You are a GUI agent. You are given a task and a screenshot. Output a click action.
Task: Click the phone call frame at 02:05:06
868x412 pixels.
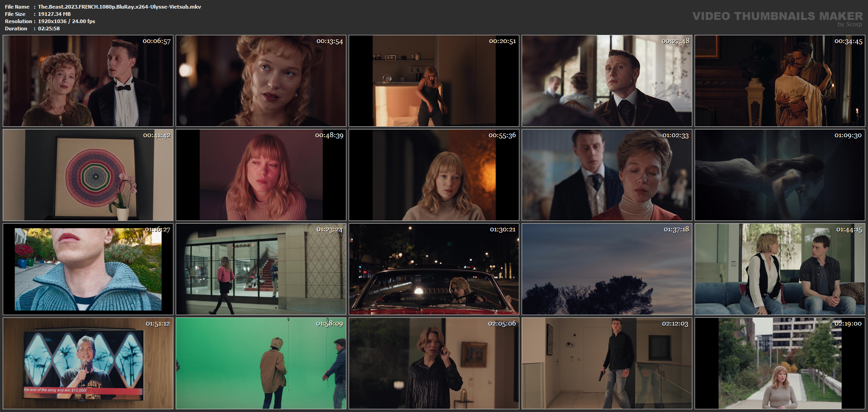(x=434, y=363)
